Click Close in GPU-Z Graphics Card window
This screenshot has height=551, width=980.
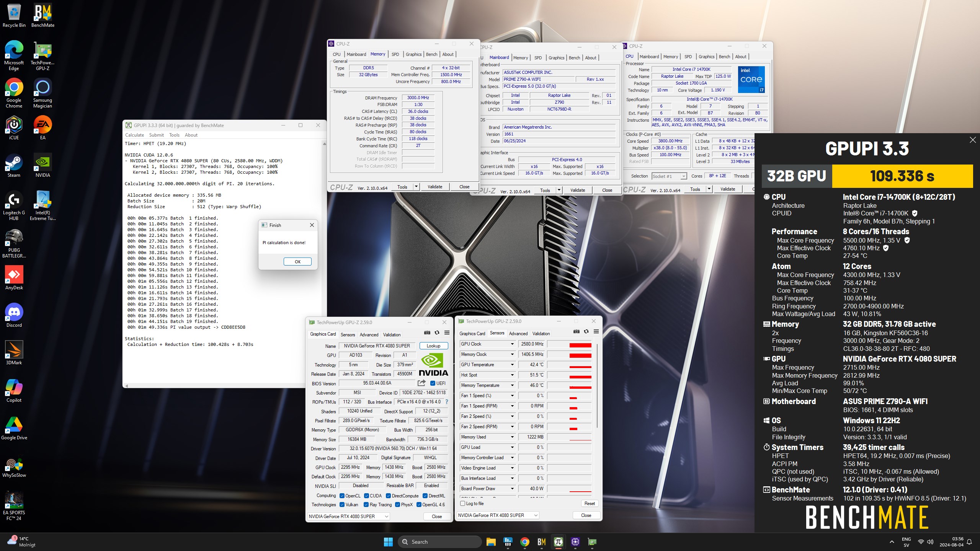point(437,517)
